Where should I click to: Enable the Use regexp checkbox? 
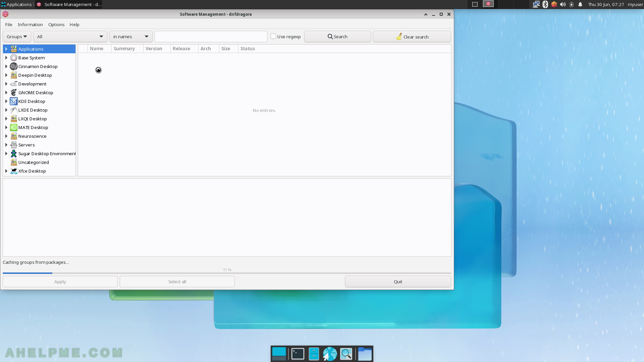point(273,37)
